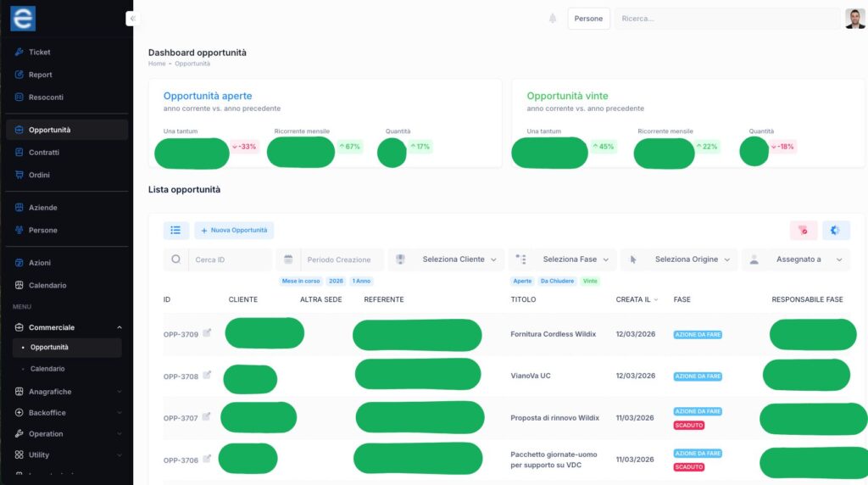Viewport: 868px width, 485px height.
Task: Open the Seleziona Cliente dropdown
Action: 446,259
